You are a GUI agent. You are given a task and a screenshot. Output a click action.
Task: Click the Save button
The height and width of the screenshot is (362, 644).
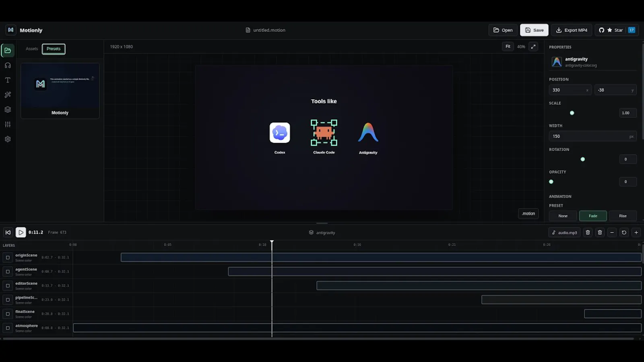click(534, 30)
